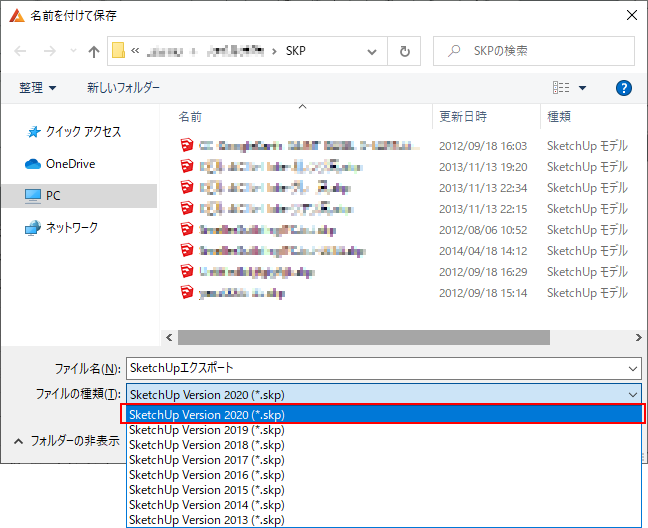Choose SketchUp Version 2016 (*.skp)
This screenshot has width=648, height=528.
(384, 475)
